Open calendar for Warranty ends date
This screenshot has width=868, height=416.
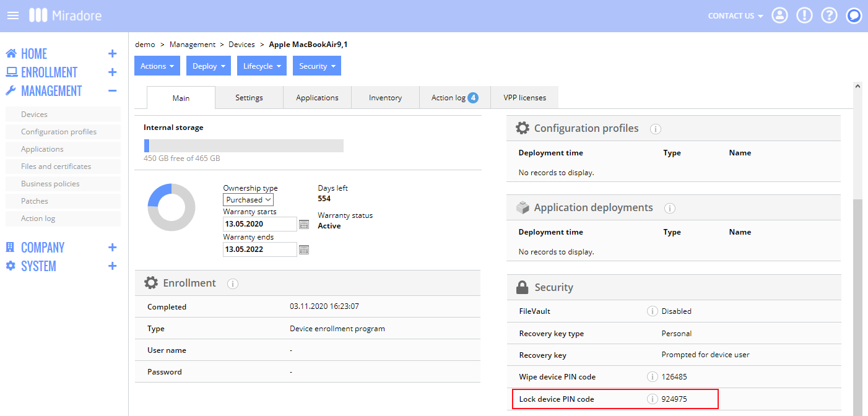pos(304,249)
